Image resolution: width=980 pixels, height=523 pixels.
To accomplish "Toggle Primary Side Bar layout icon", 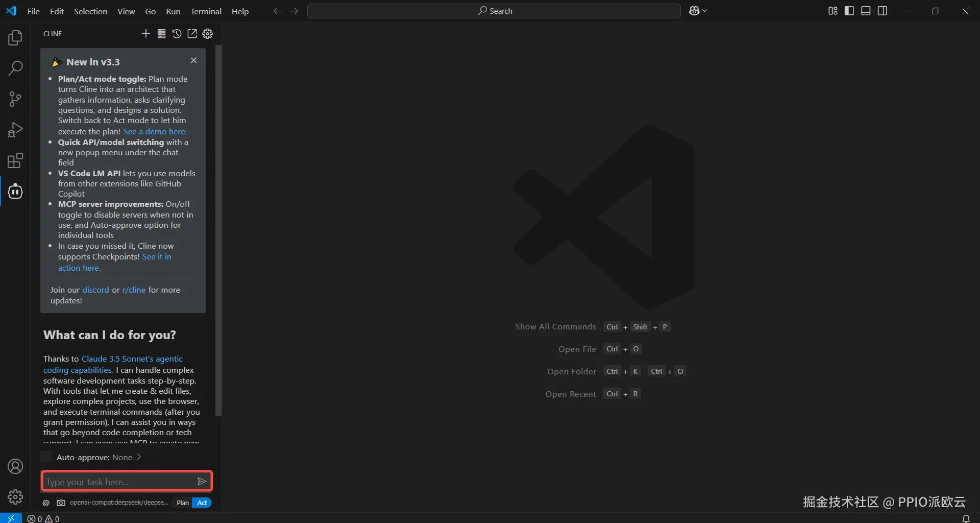I will point(849,11).
